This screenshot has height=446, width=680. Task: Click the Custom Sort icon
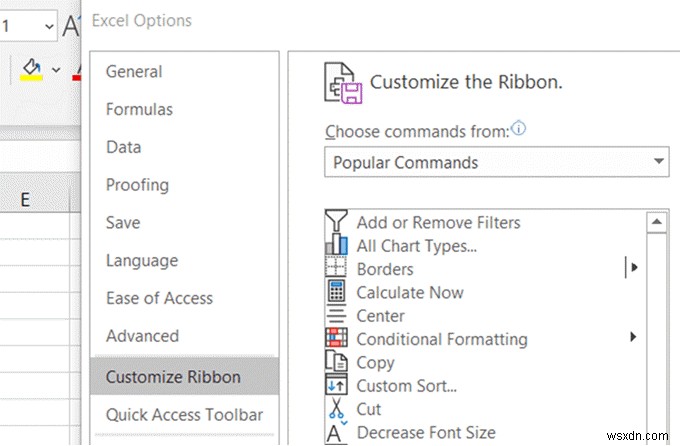336,386
